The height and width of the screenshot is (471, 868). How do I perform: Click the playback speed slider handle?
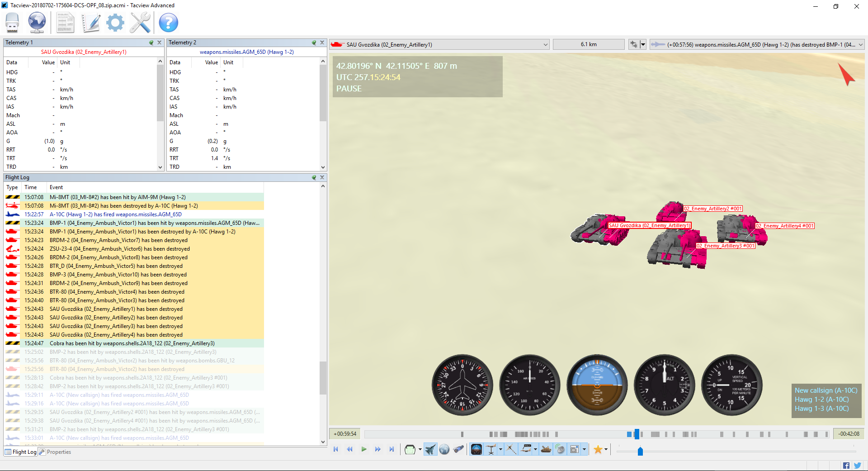[x=640, y=451]
